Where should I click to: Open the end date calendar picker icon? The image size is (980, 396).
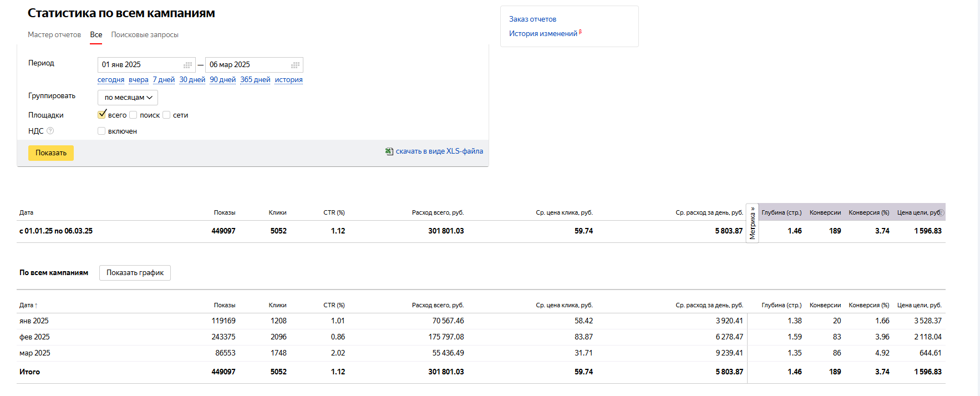(296, 65)
